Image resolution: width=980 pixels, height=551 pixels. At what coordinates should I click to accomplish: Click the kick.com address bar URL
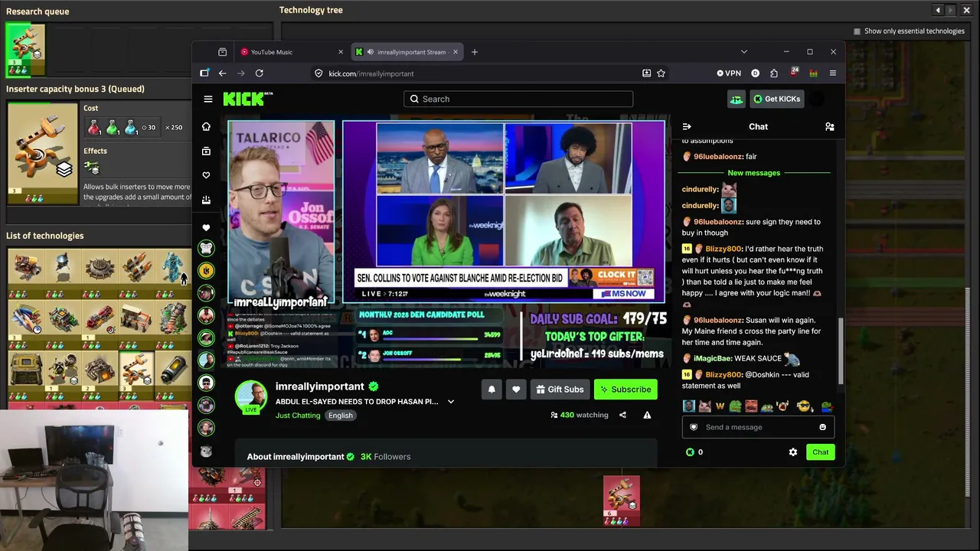[x=371, y=73]
